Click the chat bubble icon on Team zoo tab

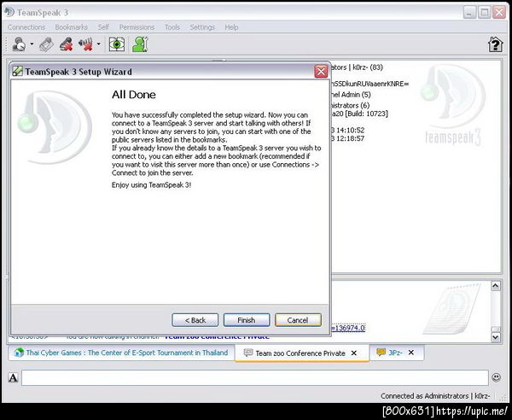248,353
